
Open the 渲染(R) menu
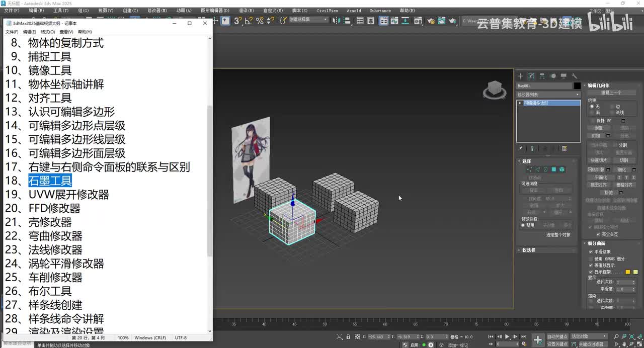(x=246, y=11)
